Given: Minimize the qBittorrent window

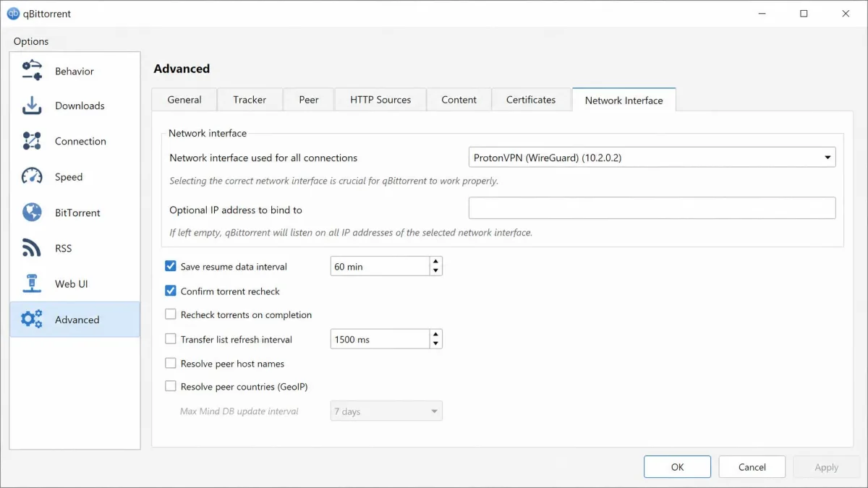Looking at the screenshot, I should pyautogui.click(x=761, y=14).
